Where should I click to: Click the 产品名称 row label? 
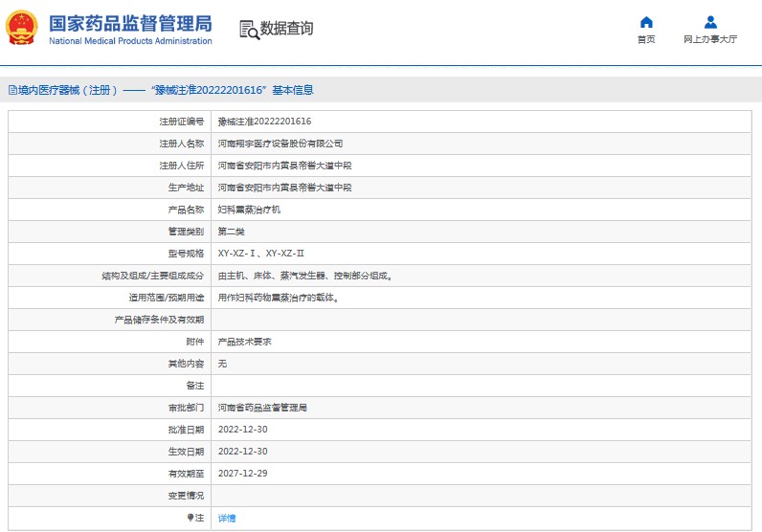(186, 210)
